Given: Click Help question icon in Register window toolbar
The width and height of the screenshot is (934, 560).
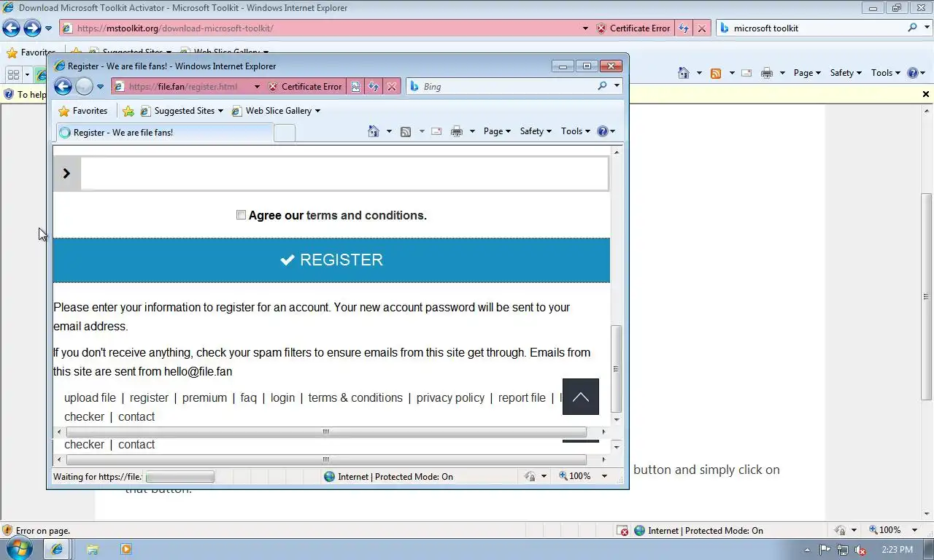Looking at the screenshot, I should point(603,131).
